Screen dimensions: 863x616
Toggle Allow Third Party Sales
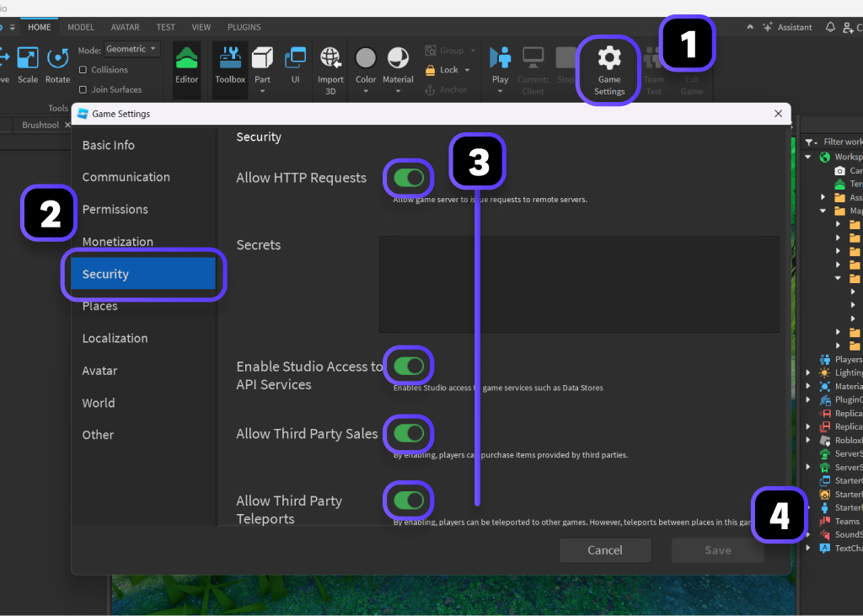point(409,433)
